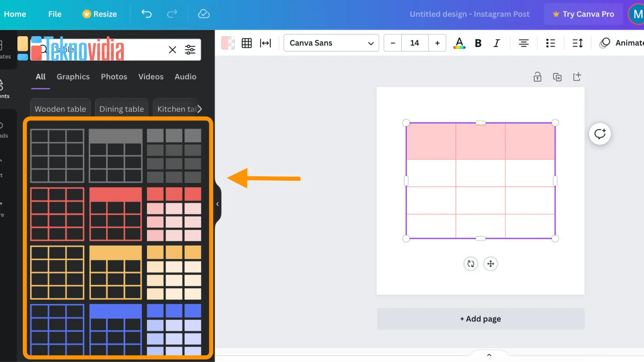
Task: Expand more table search suggestion chips
Action: 199,109
